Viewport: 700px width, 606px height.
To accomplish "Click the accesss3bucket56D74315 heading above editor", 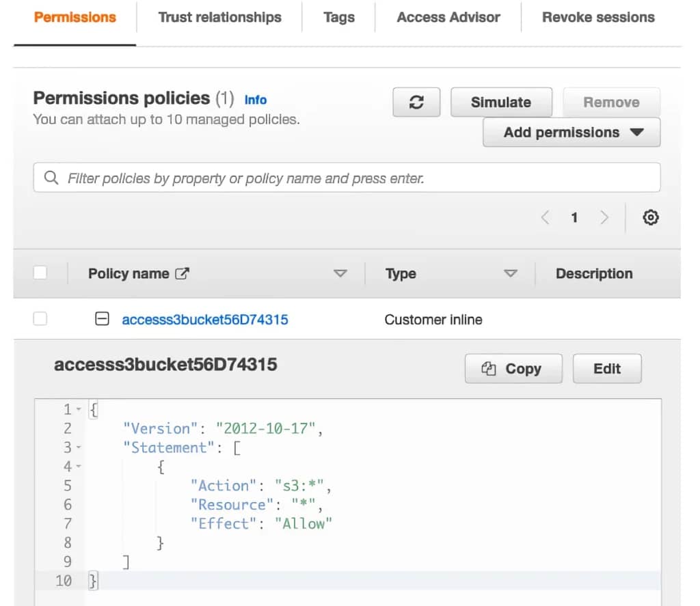I will [x=165, y=365].
